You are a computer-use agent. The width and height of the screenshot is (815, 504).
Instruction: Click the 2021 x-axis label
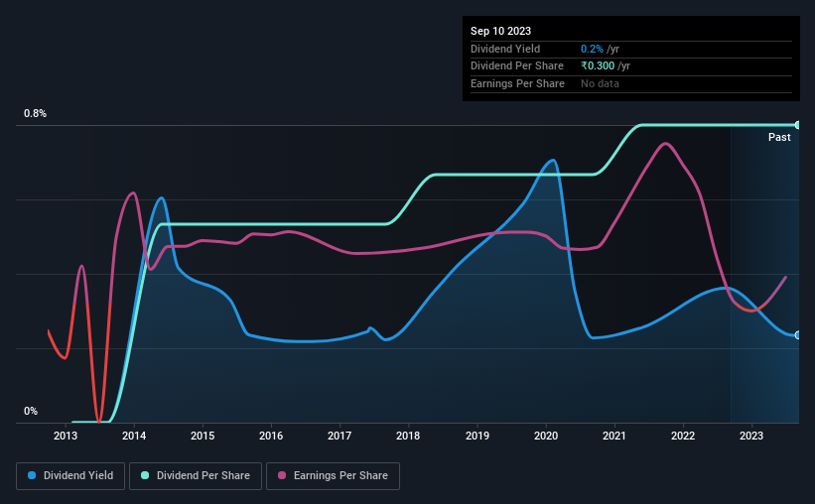pyautogui.click(x=614, y=436)
